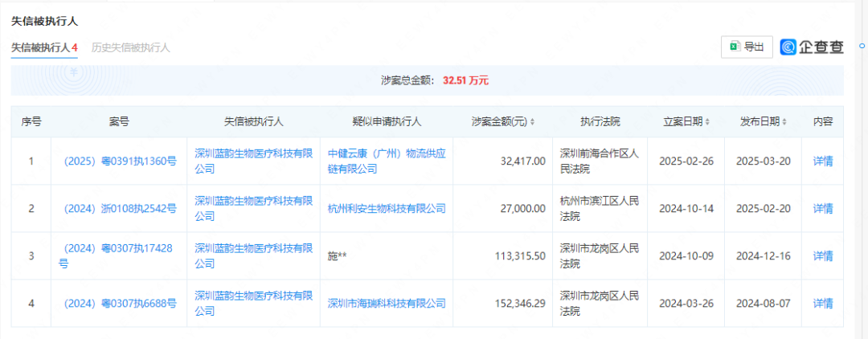Viewport: 868px width, 339px height.
Task: Sort by 涉案金额(元) column
Action: coord(502,121)
